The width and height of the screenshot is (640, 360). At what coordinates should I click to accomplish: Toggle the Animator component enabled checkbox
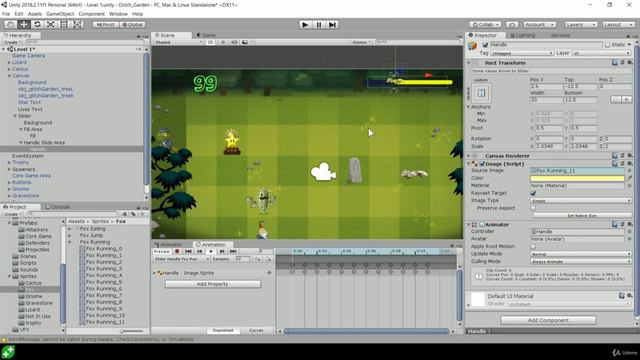pyautogui.click(x=482, y=224)
